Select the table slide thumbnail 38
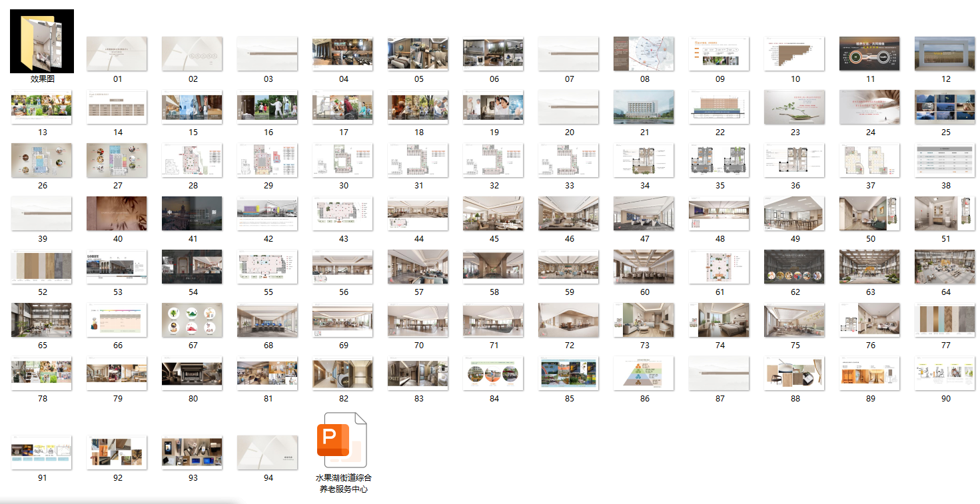 (x=945, y=160)
